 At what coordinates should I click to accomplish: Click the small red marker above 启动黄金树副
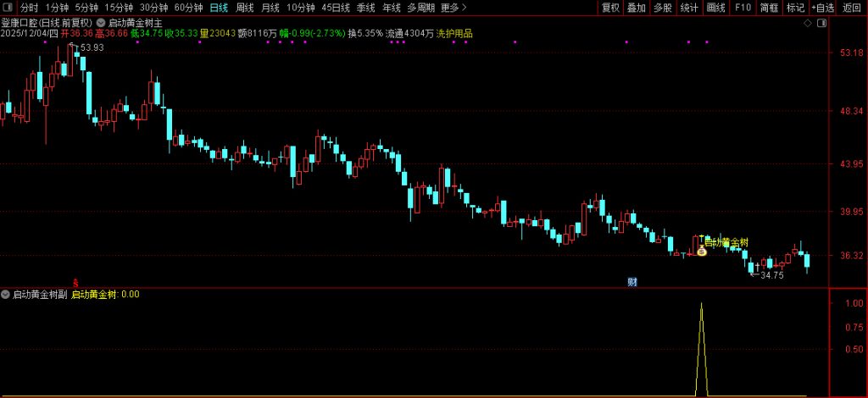(x=75, y=282)
